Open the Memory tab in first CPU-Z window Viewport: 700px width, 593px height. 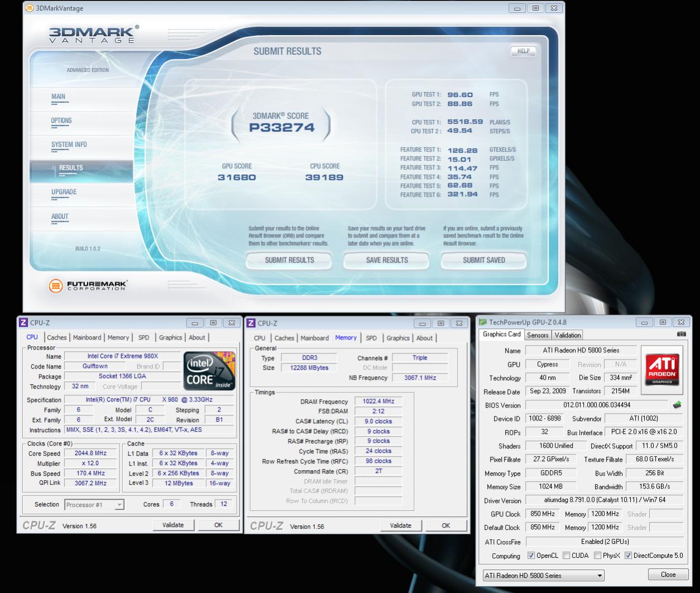(x=118, y=337)
